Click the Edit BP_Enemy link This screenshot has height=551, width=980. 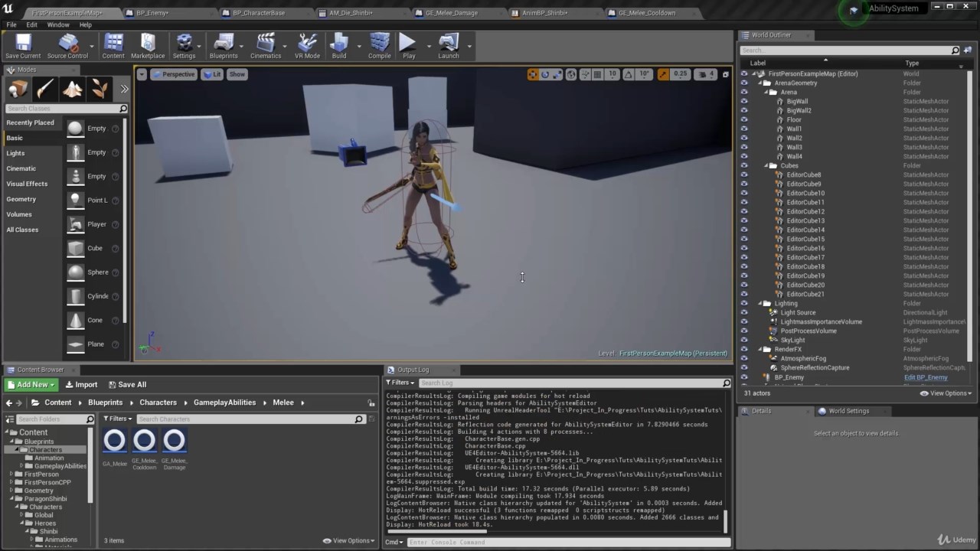(926, 377)
